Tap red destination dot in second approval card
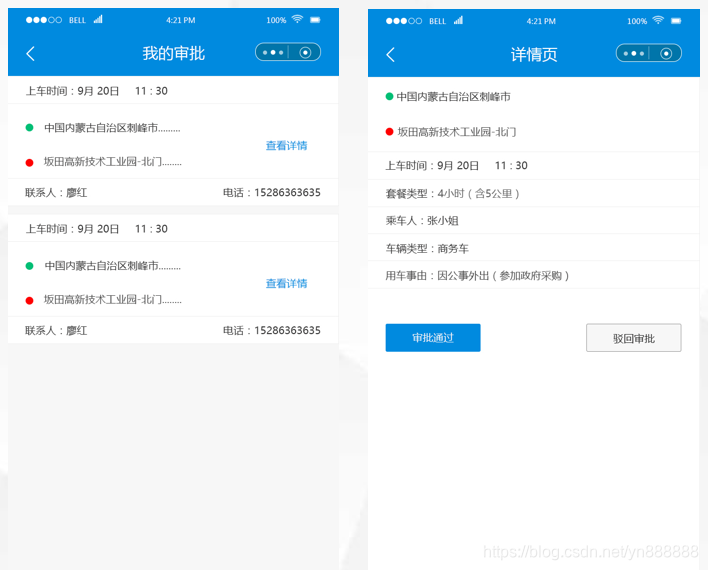Viewport: 708px width, 570px height. pos(29,300)
